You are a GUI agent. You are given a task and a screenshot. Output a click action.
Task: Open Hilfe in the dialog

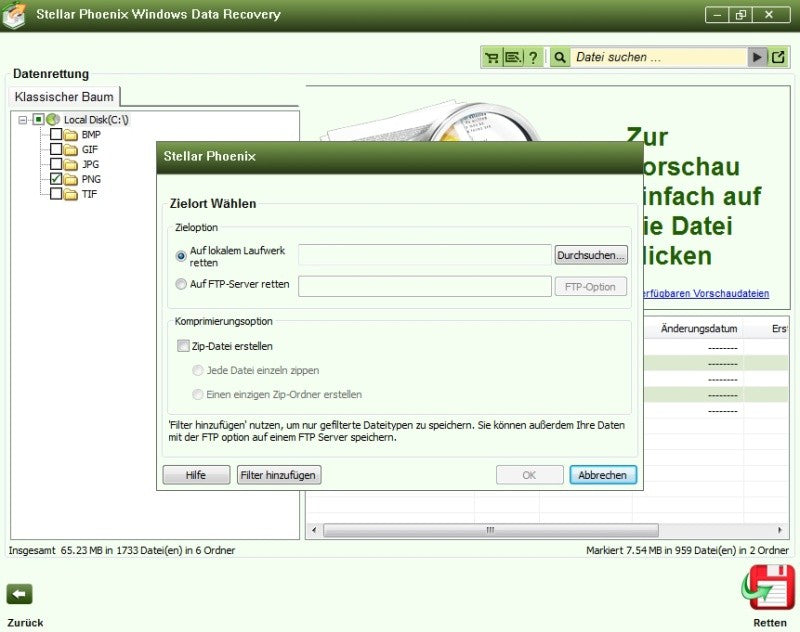click(196, 475)
